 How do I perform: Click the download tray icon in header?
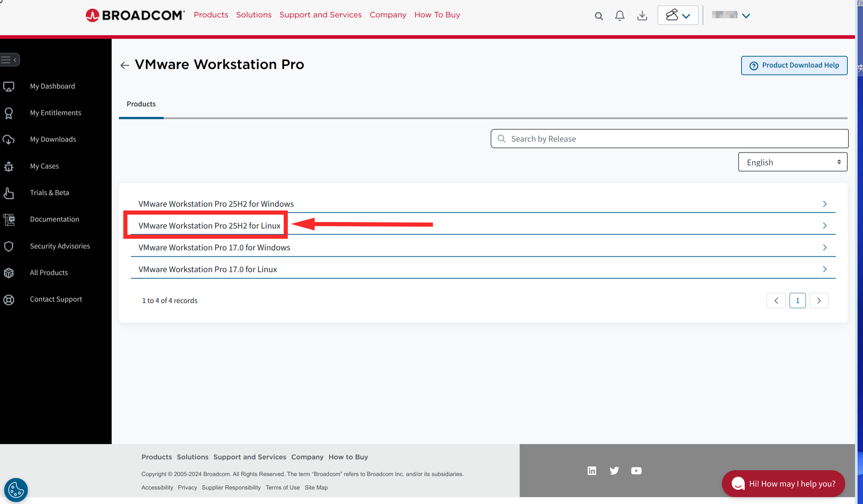(x=642, y=16)
